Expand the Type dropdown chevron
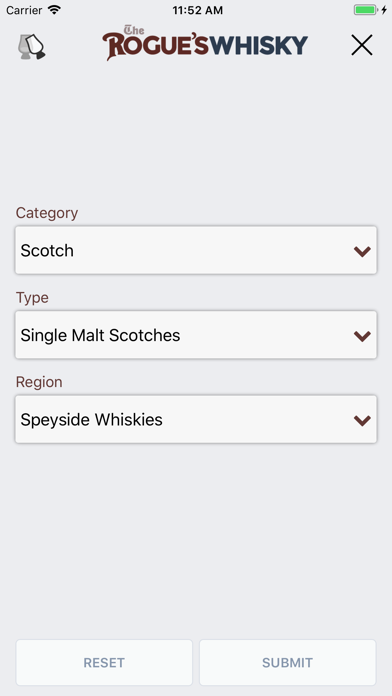 click(x=362, y=336)
